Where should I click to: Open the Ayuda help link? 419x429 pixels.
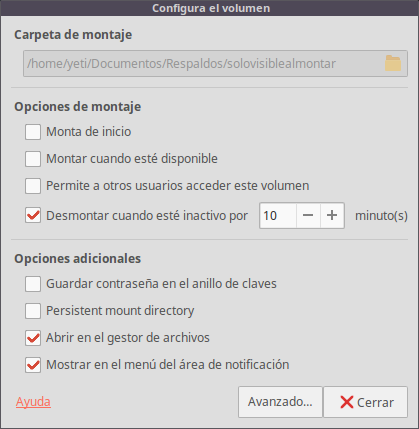33,402
